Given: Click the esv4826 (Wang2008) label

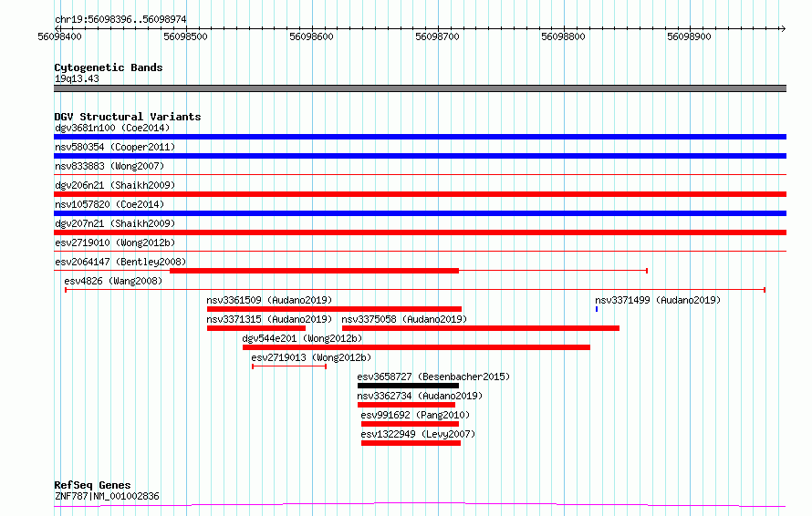Looking at the screenshot, I should click(113, 281).
